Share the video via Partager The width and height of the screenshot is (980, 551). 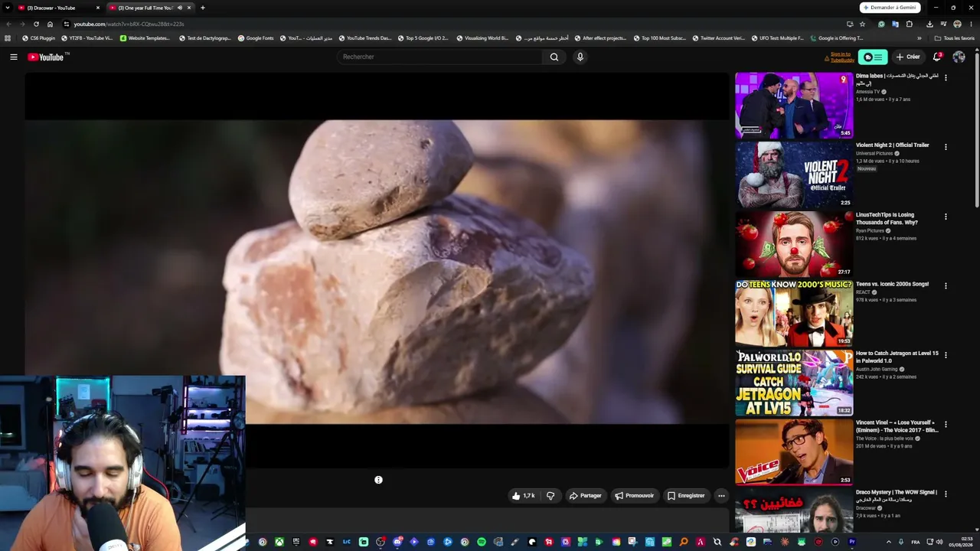click(585, 496)
